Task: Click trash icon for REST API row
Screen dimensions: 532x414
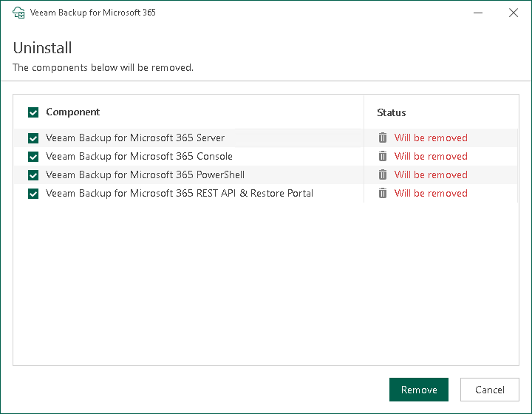Action: click(383, 193)
